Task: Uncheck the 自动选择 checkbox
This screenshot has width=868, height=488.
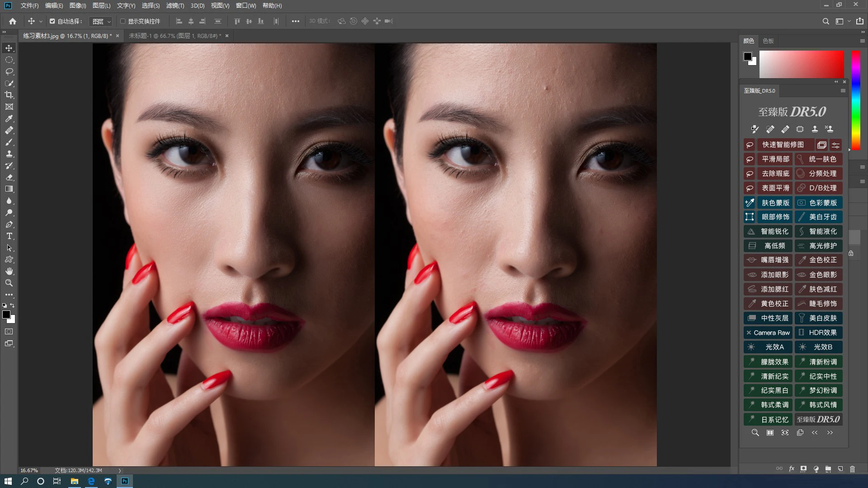Action: pos(52,21)
